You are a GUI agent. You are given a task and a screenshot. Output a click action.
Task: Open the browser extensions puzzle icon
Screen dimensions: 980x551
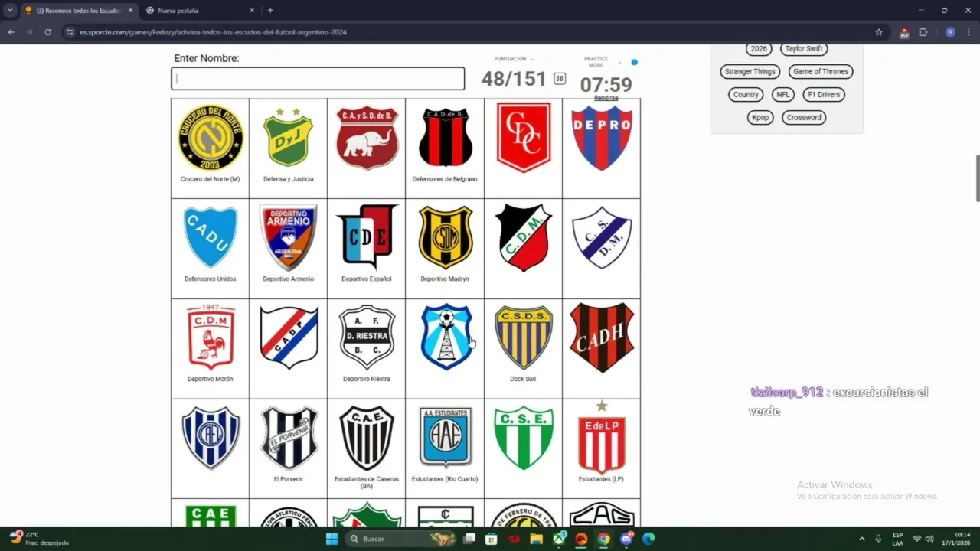[923, 32]
